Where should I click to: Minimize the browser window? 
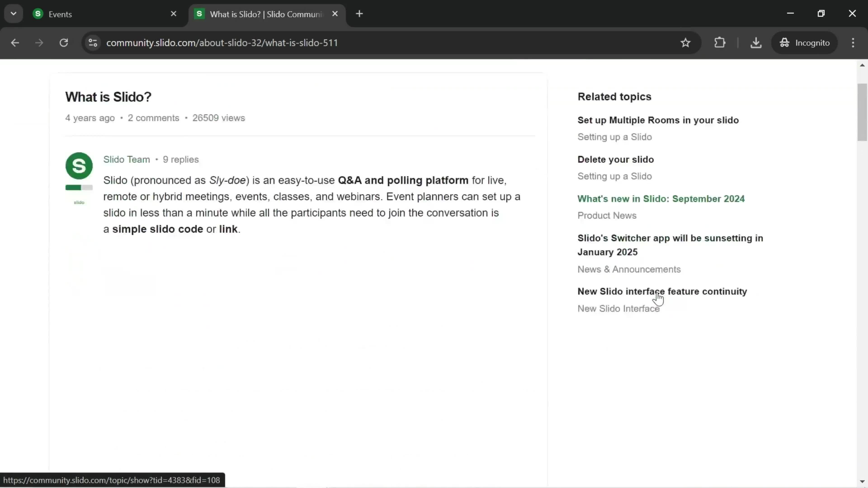tap(790, 14)
